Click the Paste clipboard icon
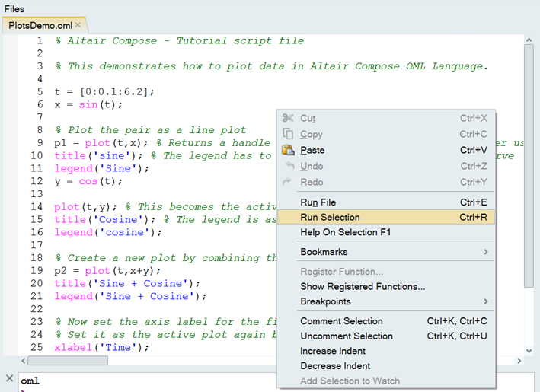The image size is (540, 392). tap(288, 150)
